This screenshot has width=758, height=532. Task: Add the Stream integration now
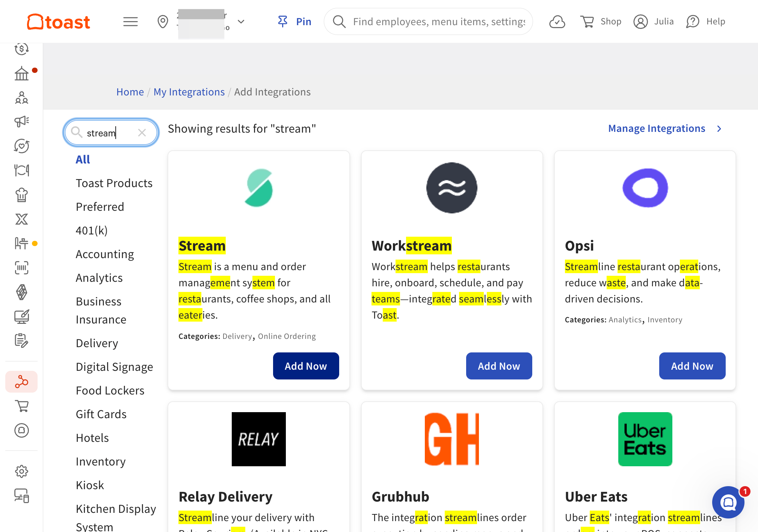pos(306,366)
